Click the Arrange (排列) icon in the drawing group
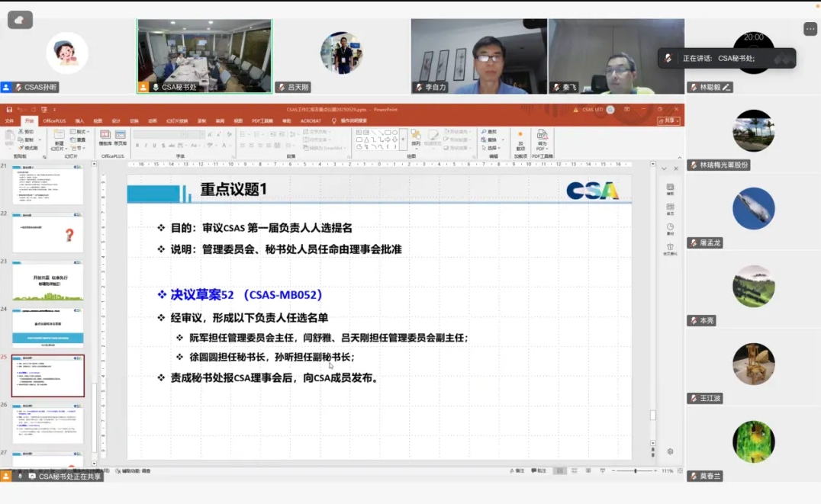 tap(416, 135)
